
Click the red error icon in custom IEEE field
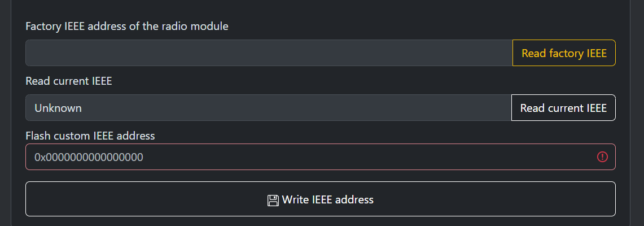tap(602, 157)
